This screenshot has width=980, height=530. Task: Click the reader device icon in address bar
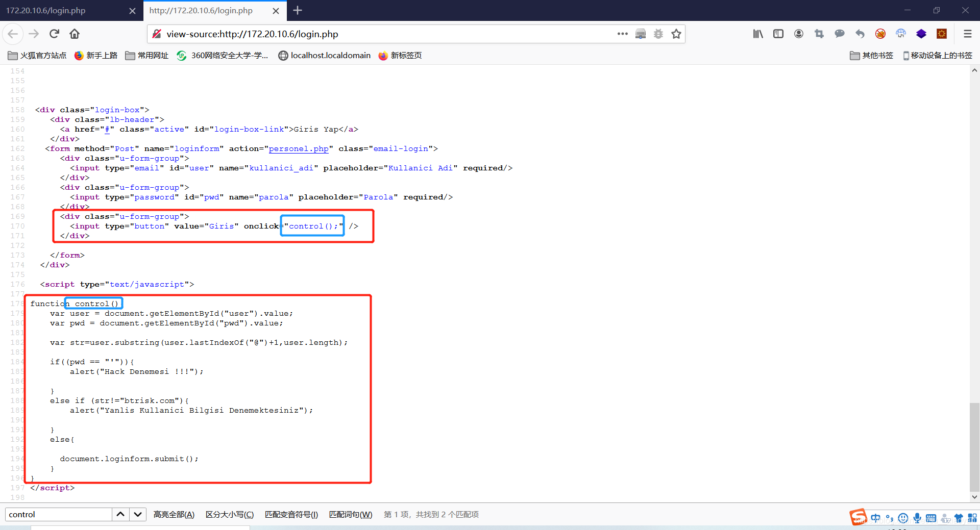[x=641, y=34]
